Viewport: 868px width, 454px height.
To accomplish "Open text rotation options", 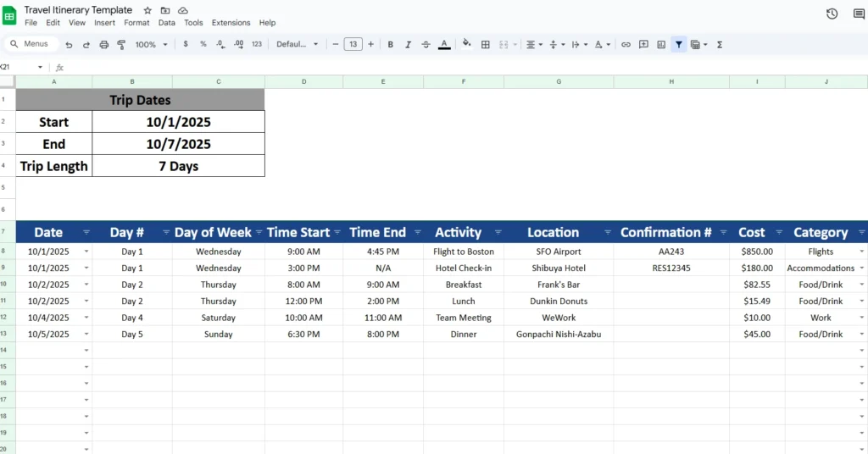I will click(x=603, y=45).
